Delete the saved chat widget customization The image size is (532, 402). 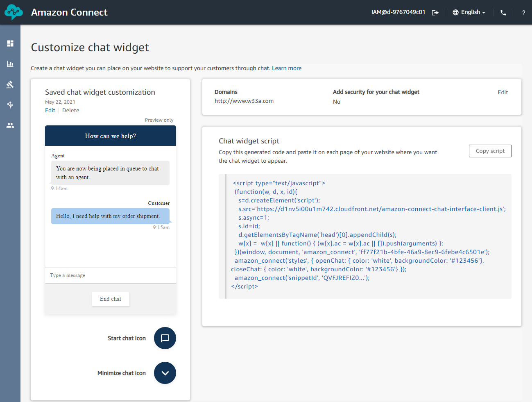tap(70, 110)
